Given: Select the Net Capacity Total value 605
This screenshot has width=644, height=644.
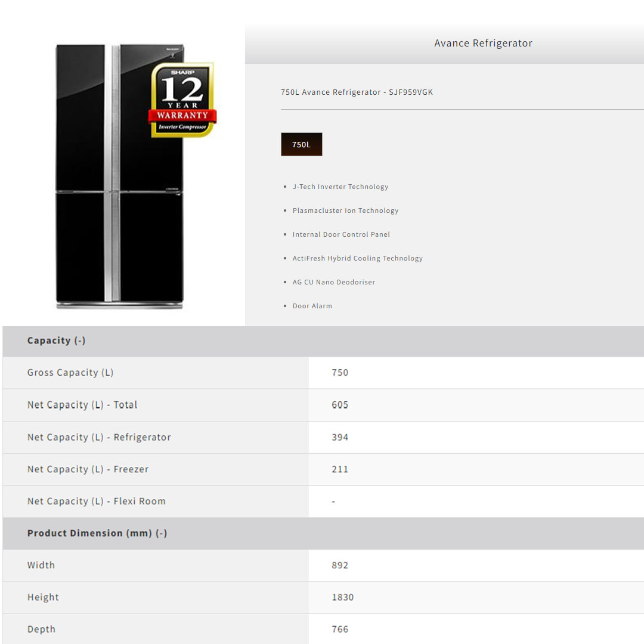Looking at the screenshot, I should point(340,405).
